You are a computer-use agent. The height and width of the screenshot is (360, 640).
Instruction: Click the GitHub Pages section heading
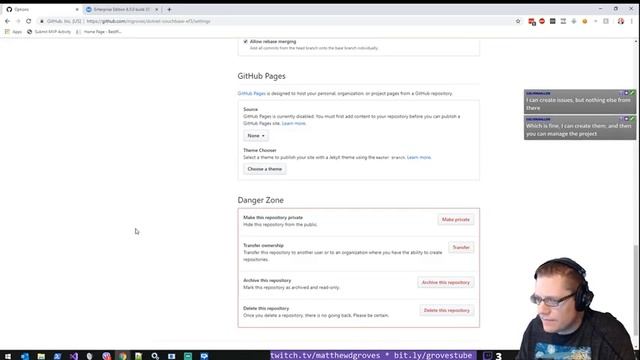pos(261,76)
